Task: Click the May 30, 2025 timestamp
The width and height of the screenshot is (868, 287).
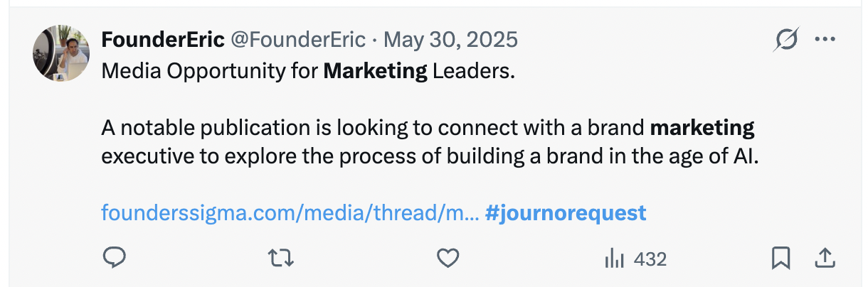Action: tap(450, 40)
